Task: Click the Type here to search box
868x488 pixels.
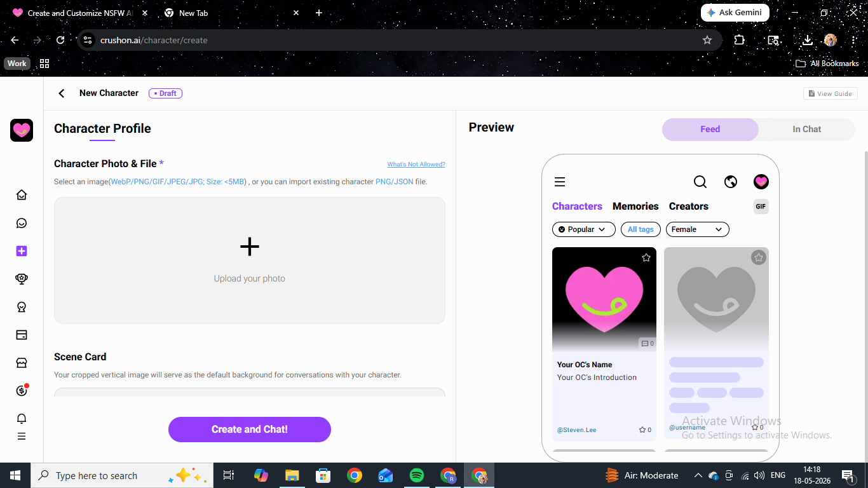Action: coord(121,475)
